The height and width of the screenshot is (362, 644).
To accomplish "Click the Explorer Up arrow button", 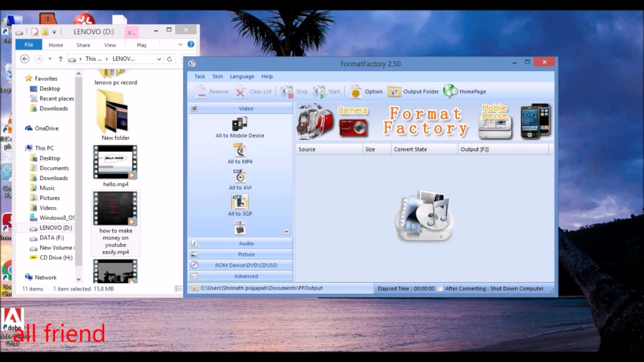I will coord(61,59).
